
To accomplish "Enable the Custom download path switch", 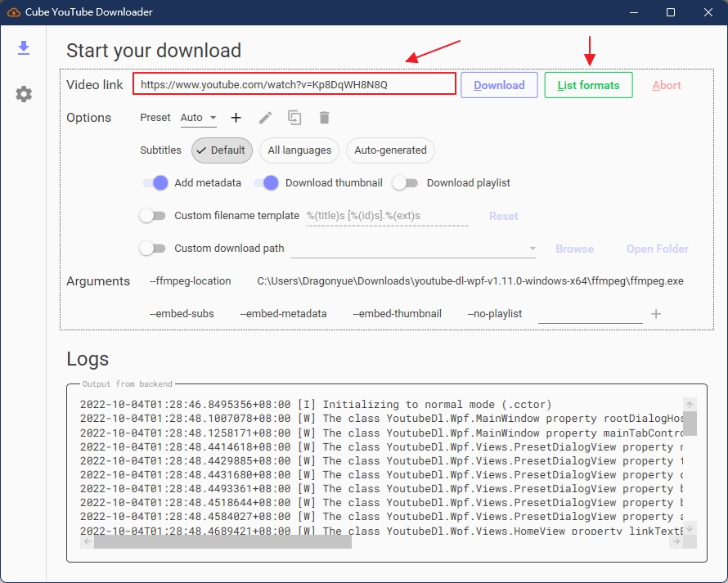I will (x=152, y=249).
